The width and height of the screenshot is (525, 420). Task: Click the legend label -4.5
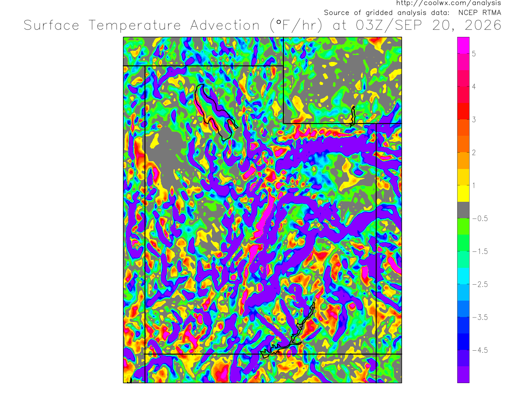point(480,350)
